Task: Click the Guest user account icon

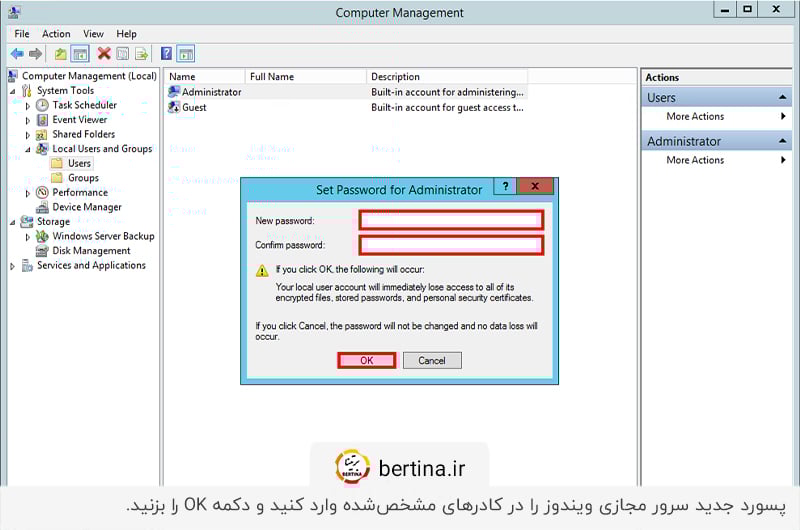Action: [174, 107]
